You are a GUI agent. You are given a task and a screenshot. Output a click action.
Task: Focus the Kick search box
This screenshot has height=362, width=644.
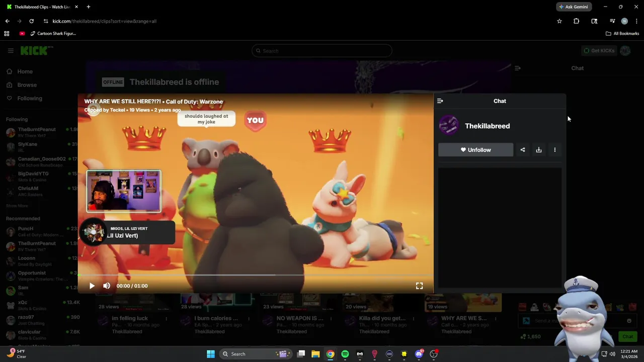(x=322, y=51)
